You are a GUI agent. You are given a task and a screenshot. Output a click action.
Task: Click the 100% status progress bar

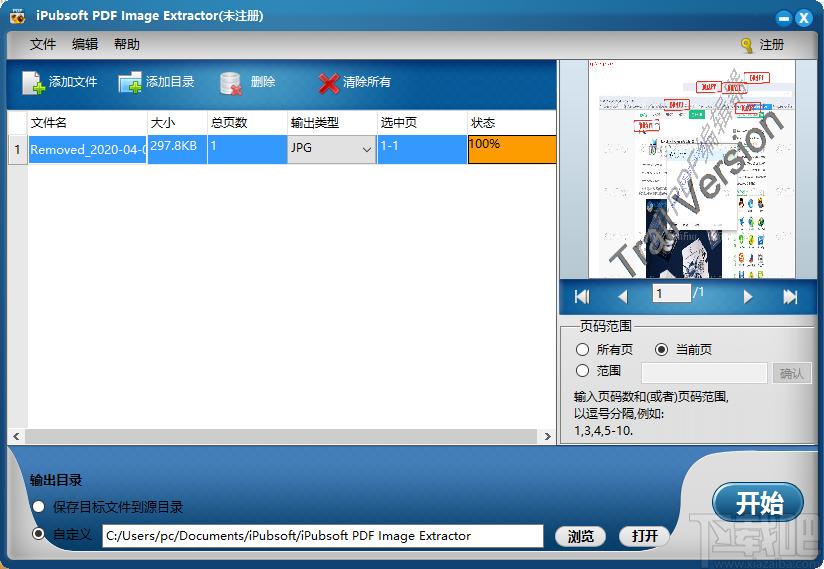512,150
